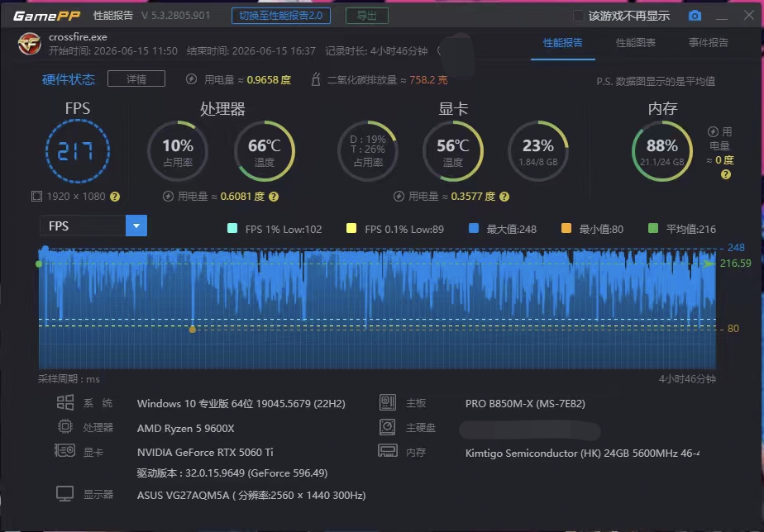Click the 导出 export button
Image resolution: width=764 pixels, height=532 pixels.
[367, 16]
